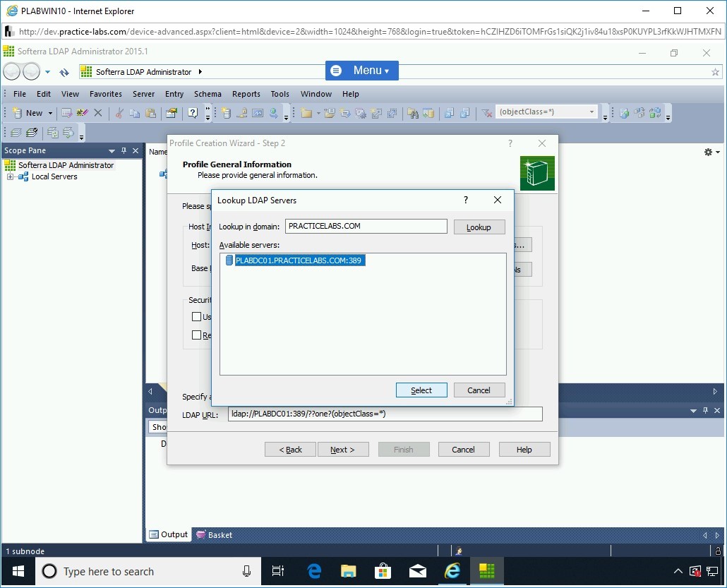
Task: Click the refresh arrows beside address bar
Action: [64, 72]
